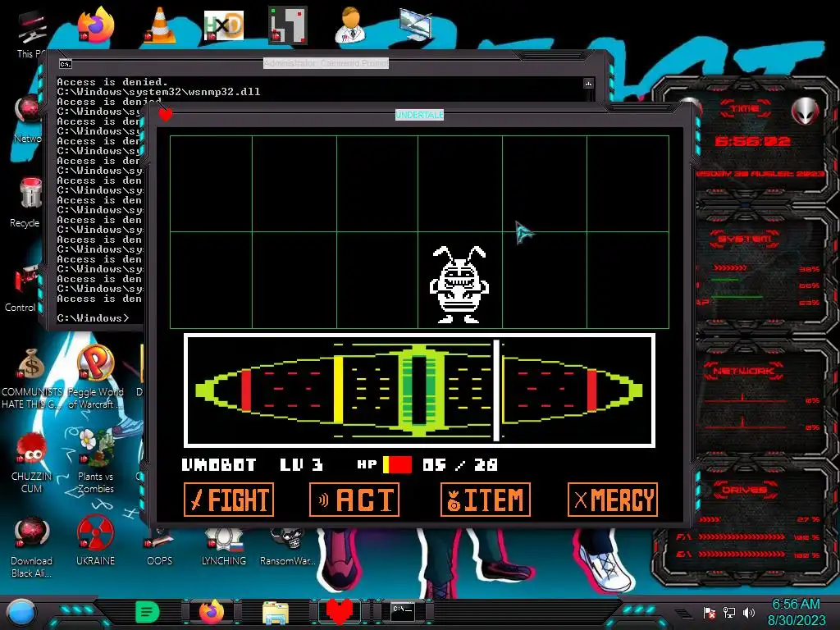Open Firefox from the taskbar

212,612
